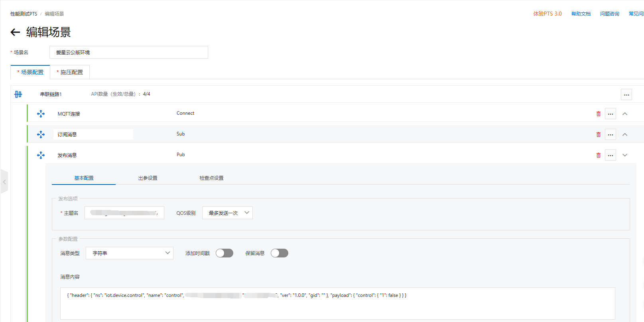The image size is (644, 322).
Task: Collapse the 发布消息 row chevron
Action: [x=625, y=155]
